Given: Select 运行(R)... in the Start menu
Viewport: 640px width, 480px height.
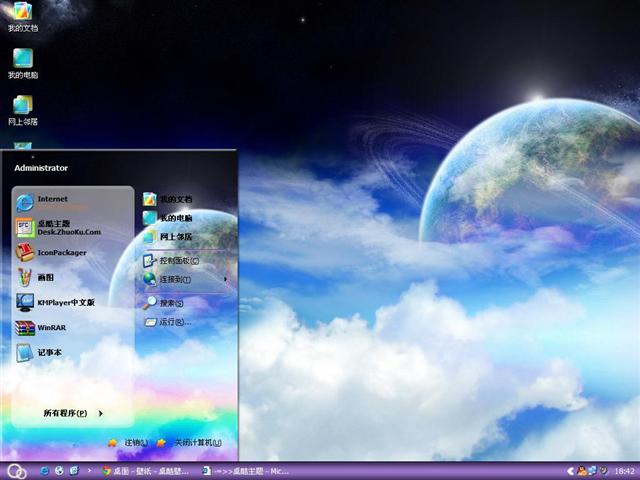Looking at the screenshot, I should tap(167, 322).
